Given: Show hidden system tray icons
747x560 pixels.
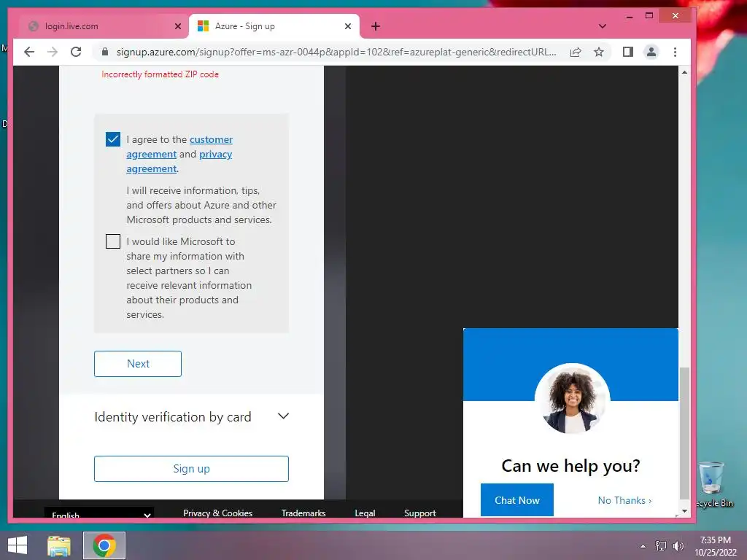Looking at the screenshot, I should 643,546.
